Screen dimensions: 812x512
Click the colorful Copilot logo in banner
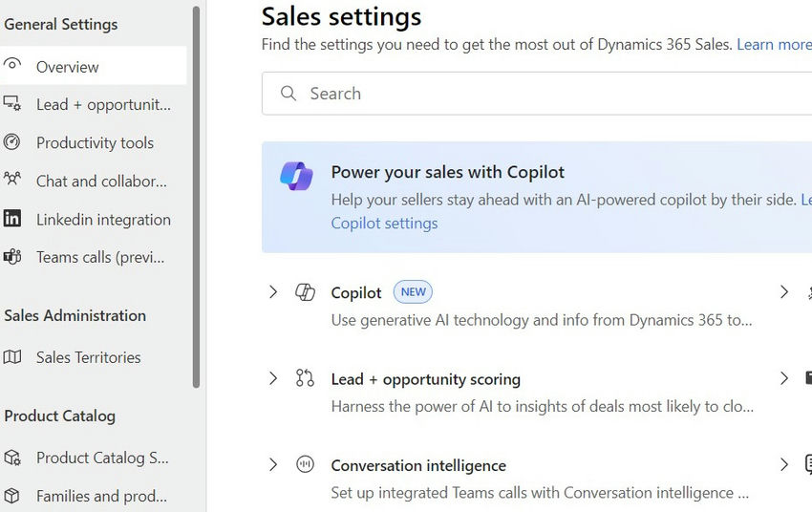click(x=296, y=176)
